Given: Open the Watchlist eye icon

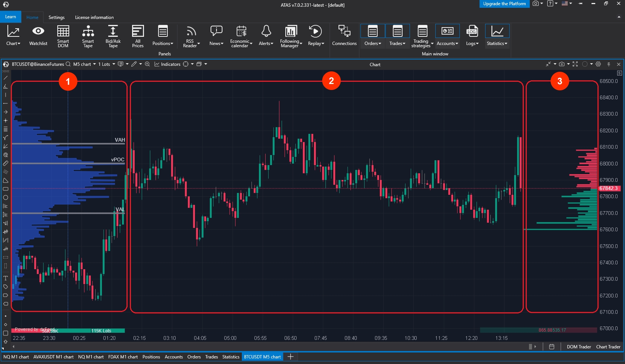Looking at the screenshot, I should 38,32.
